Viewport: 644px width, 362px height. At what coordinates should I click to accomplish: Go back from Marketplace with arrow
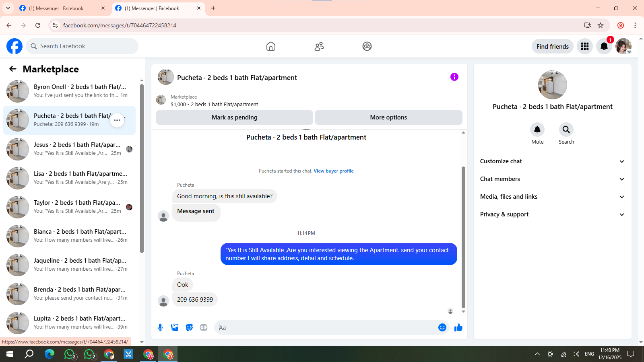pos(13,69)
